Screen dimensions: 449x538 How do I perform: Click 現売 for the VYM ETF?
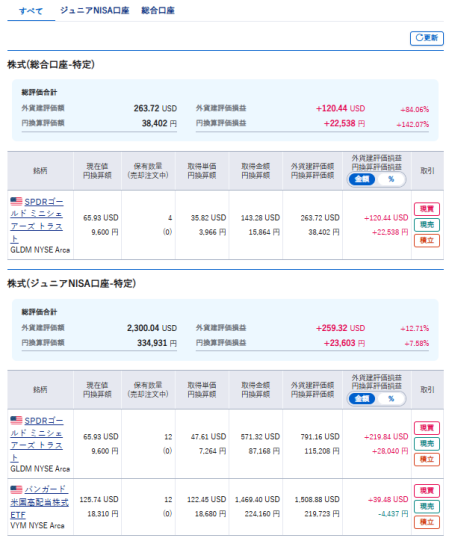click(427, 506)
